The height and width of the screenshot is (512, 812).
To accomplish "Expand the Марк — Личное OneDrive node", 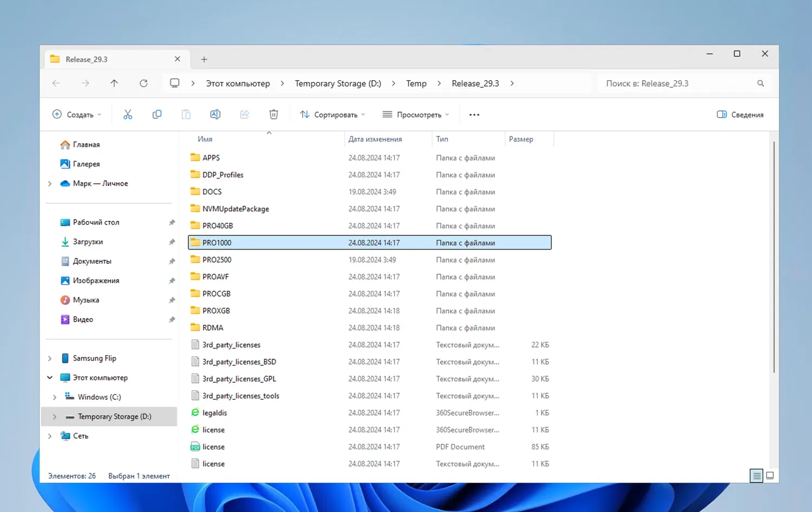I will (x=50, y=183).
